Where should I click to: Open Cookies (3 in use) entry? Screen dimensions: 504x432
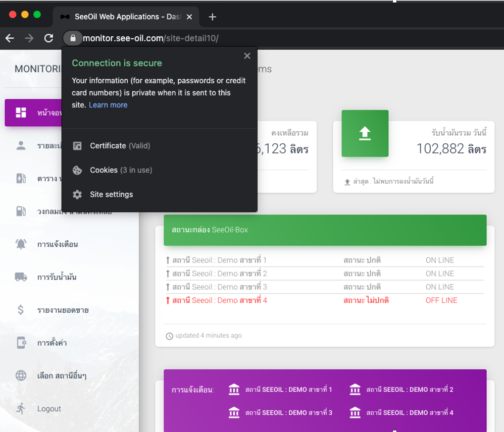[121, 170]
